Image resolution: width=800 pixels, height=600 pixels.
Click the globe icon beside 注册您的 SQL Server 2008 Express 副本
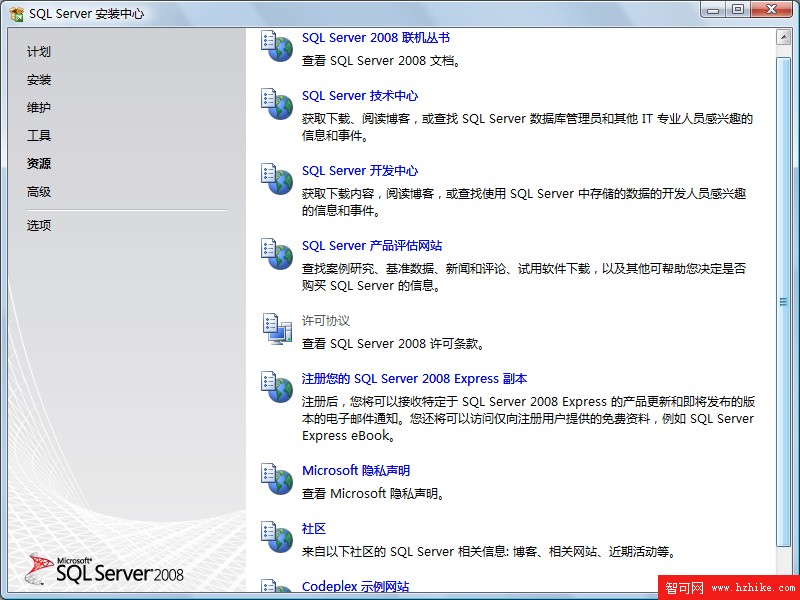coord(277,387)
